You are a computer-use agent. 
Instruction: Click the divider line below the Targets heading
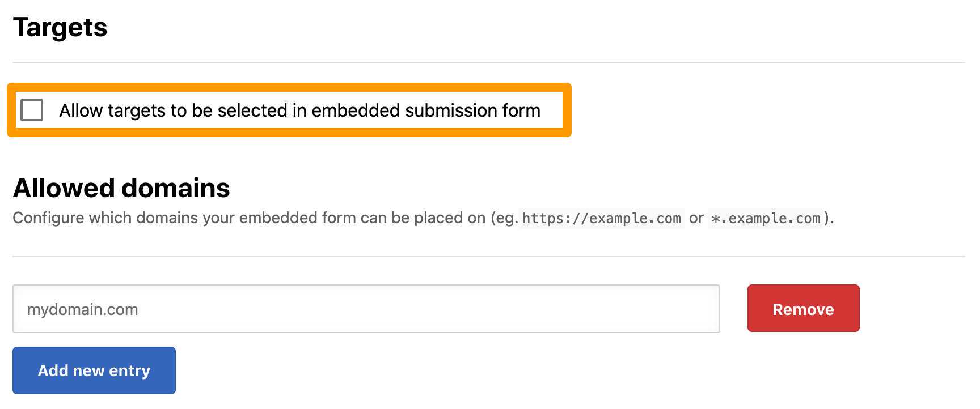[489, 63]
